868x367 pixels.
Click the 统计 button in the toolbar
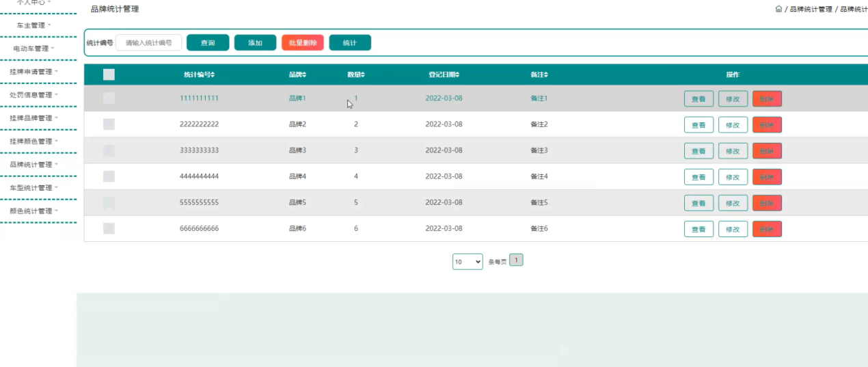click(x=350, y=42)
